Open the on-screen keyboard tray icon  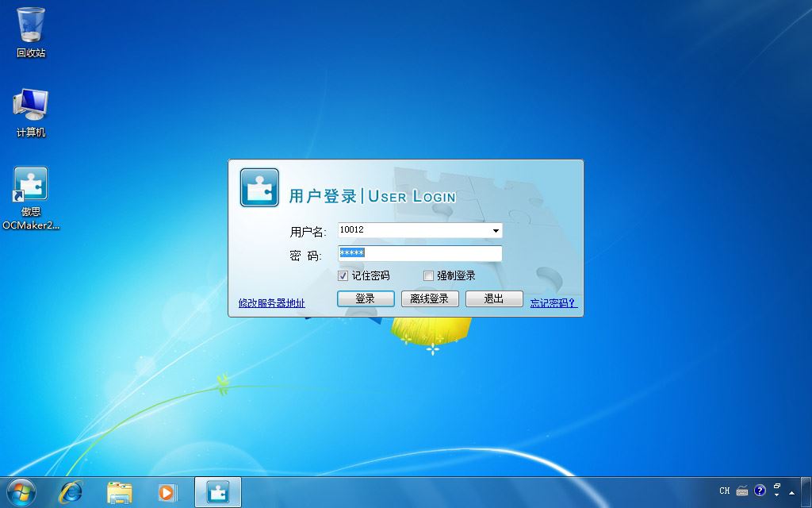(x=742, y=491)
